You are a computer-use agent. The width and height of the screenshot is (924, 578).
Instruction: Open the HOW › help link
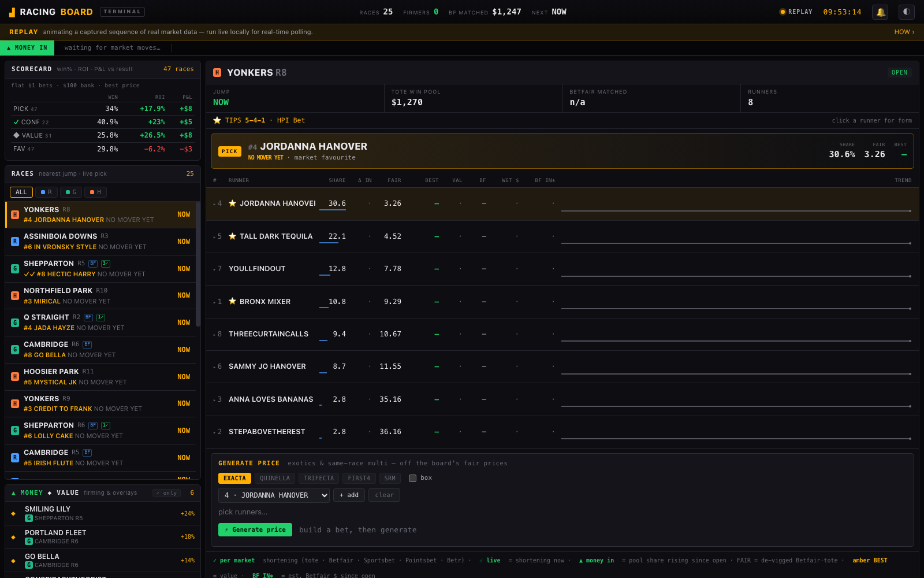(904, 32)
